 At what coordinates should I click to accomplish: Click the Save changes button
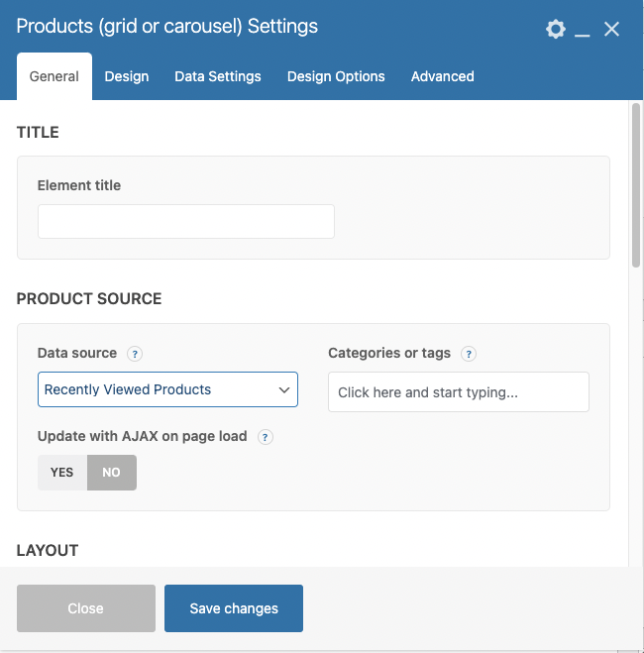pos(234,608)
